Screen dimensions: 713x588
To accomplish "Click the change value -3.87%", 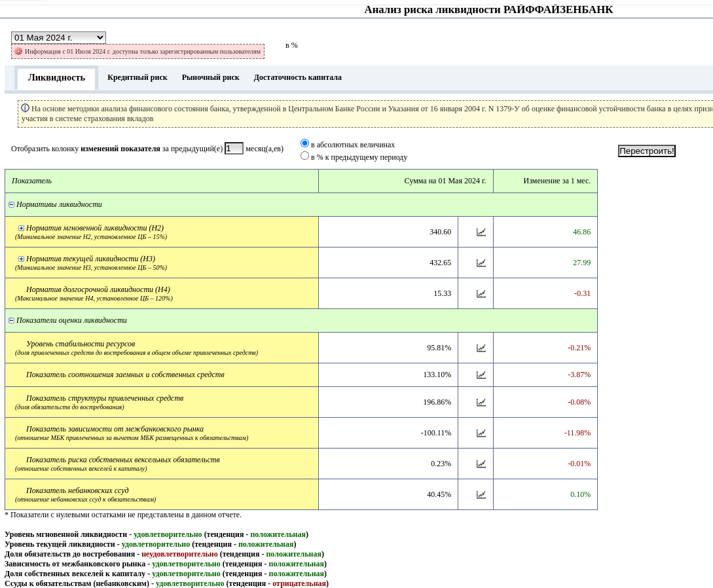I will (579, 375).
